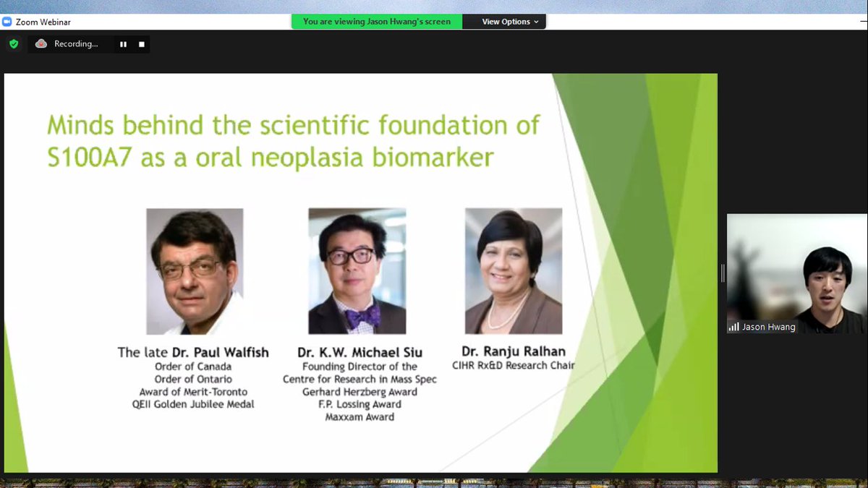Click the 'You are viewing Jason Hwang's screen' banner
868x488 pixels.
377,22
